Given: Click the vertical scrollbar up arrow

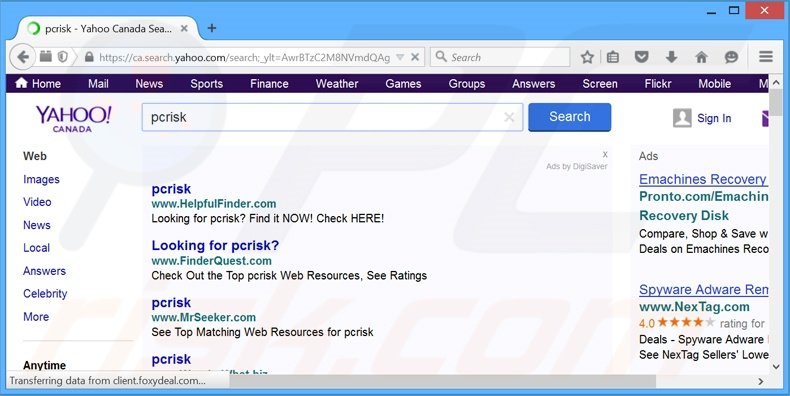Looking at the screenshot, I should 776,82.
